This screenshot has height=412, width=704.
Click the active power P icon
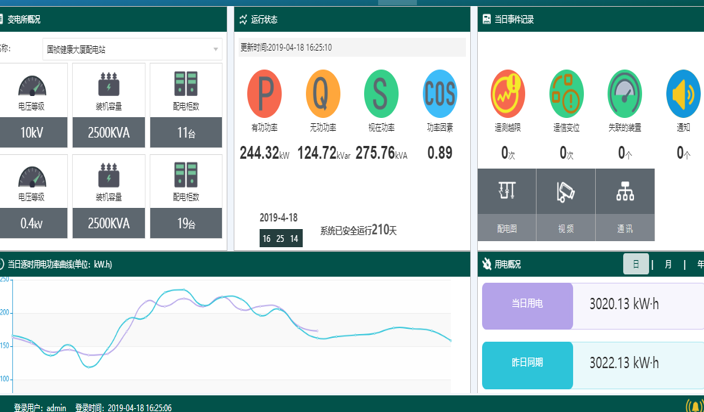(x=265, y=93)
